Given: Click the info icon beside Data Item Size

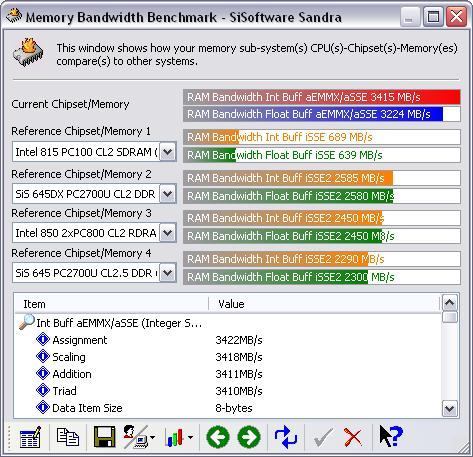Looking at the screenshot, I should click(x=43, y=407).
